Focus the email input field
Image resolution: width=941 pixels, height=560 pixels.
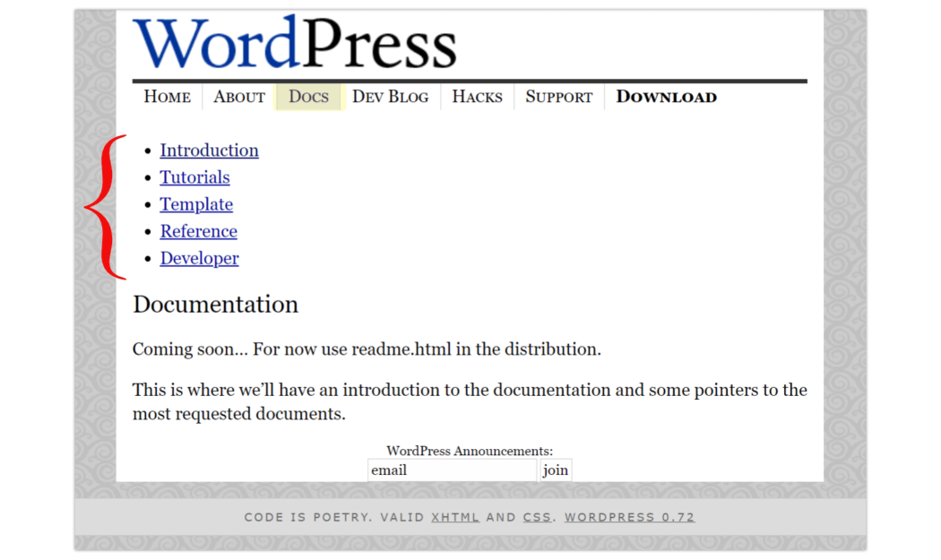coord(452,470)
